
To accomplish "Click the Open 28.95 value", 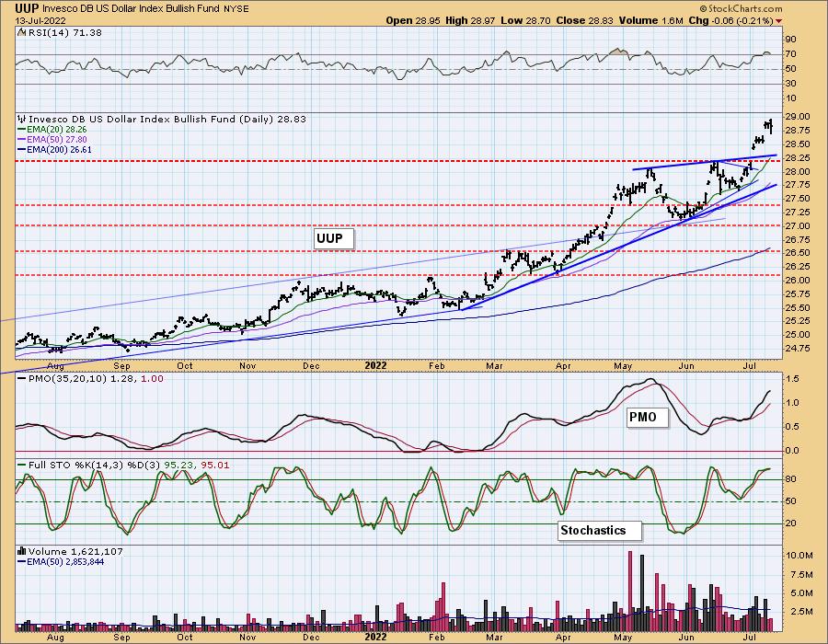I will pos(412,20).
